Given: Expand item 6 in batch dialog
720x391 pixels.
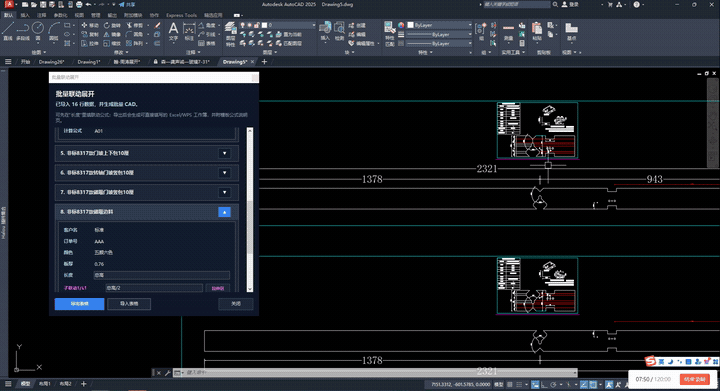Looking at the screenshot, I should coord(225,173).
